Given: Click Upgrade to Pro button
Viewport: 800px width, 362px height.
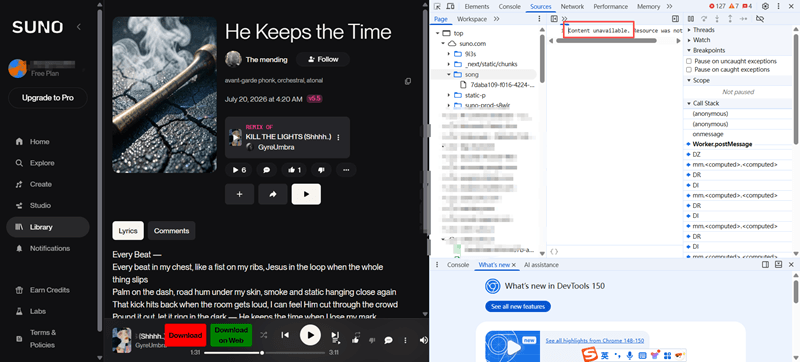Looking at the screenshot, I should pos(47,98).
